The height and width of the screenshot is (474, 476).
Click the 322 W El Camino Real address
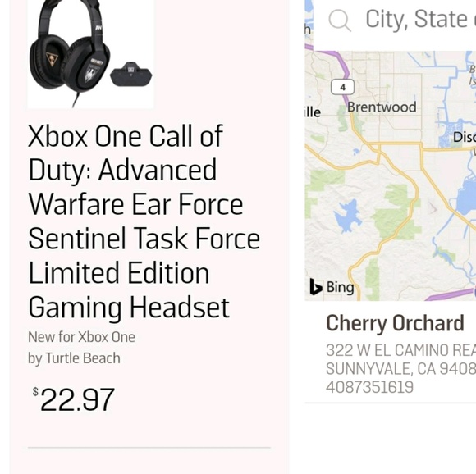tap(400, 350)
